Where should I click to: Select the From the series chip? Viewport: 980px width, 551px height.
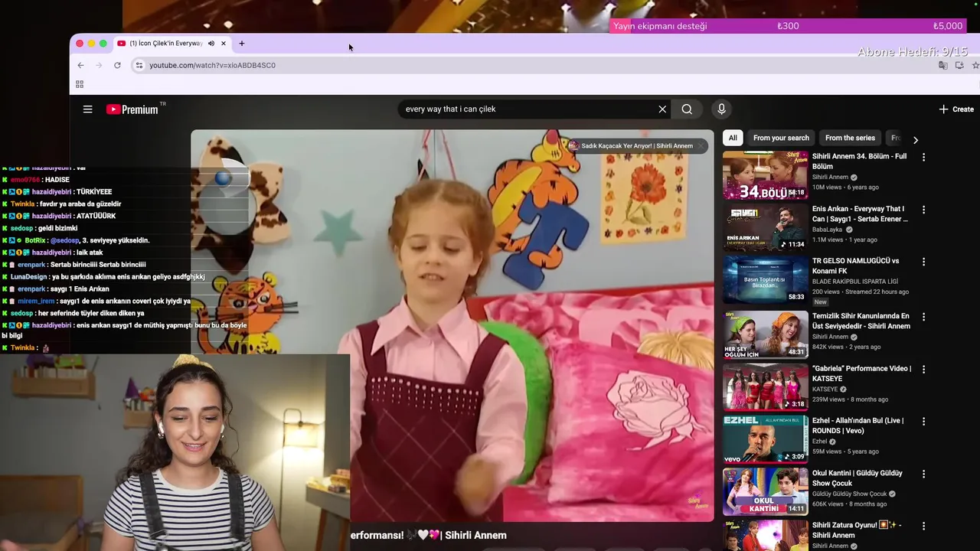pos(850,139)
